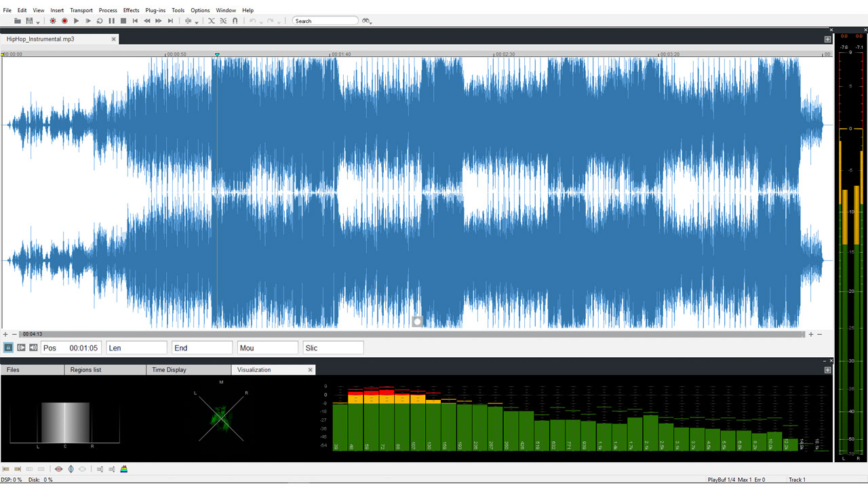Enable loop playback in the transport toolbar
This screenshot has width=868, height=488.
(99, 20)
